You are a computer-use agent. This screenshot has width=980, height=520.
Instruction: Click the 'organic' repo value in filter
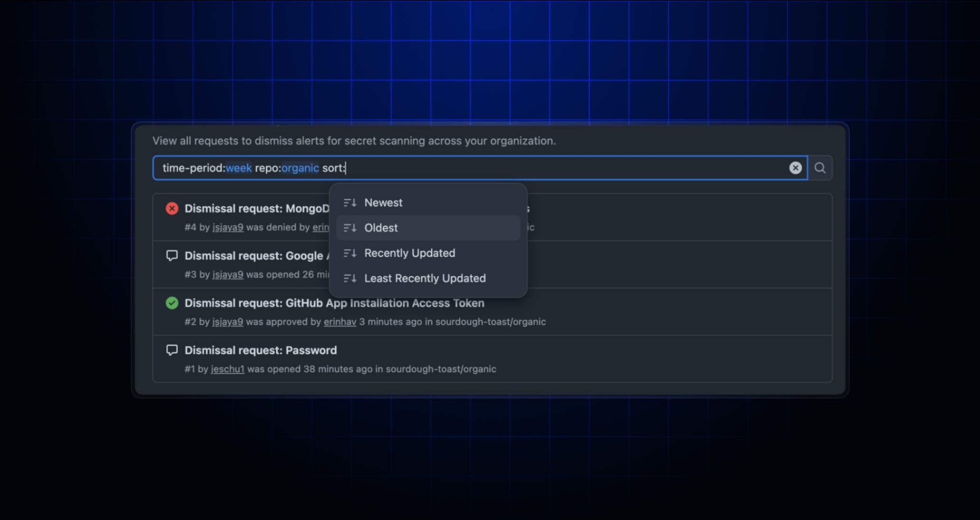pyautogui.click(x=300, y=168)
